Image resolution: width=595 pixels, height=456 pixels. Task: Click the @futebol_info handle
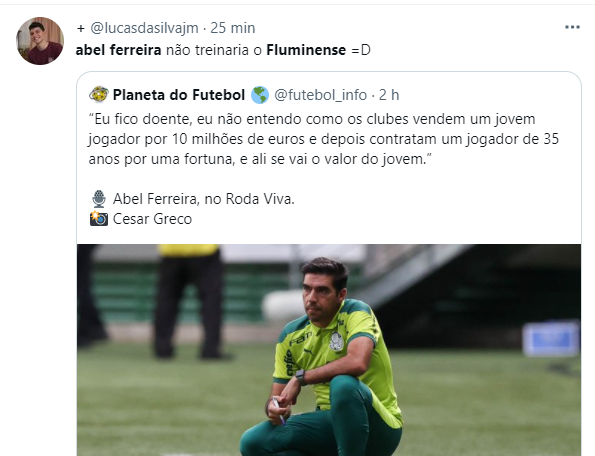pyautogui.click(x=320, y=95)
